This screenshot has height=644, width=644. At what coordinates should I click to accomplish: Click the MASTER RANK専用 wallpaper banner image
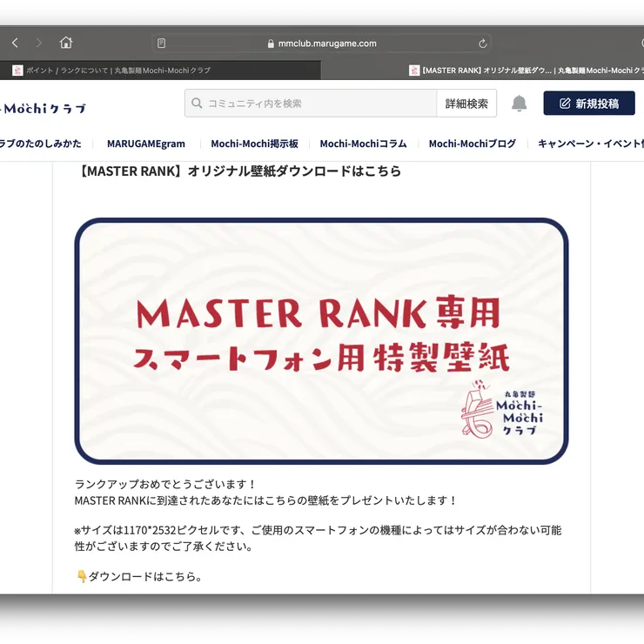[x=322, y=341]
